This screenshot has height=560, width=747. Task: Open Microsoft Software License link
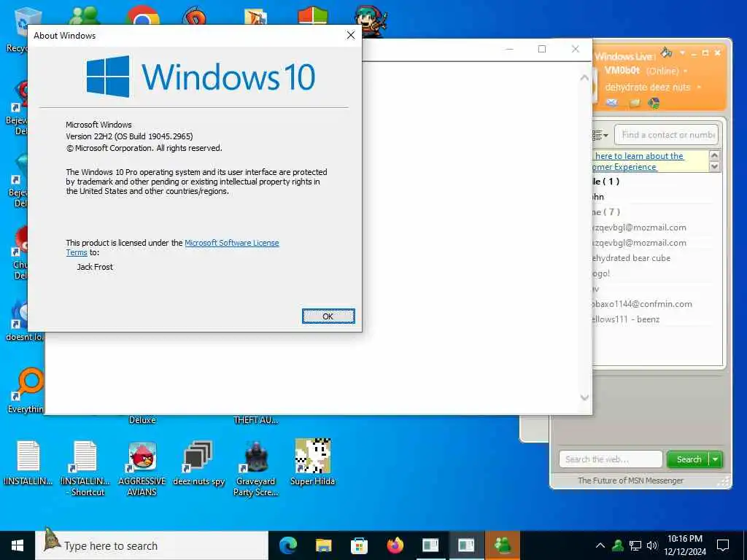(x=231, y=243)
